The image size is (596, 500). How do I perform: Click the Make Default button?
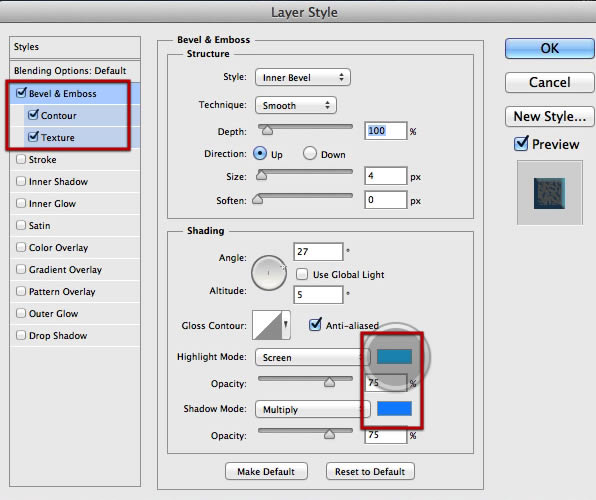coord(266,471)
